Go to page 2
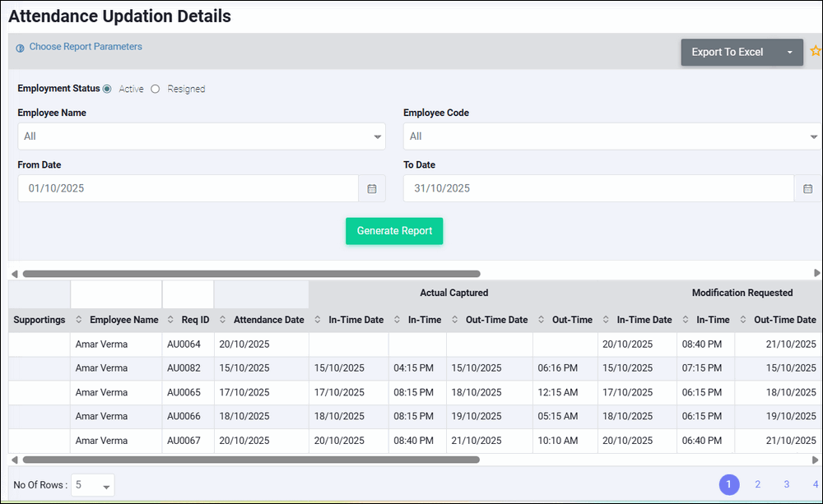 click(x=757, y=484)
